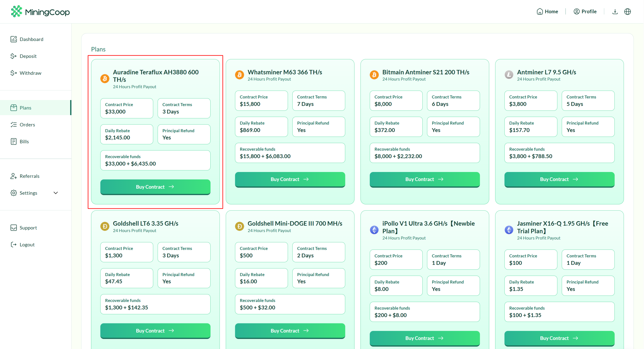Click Dogecoin icon on Goldshell Mini-DOGE III
The image size is (644, 349).
239,227
